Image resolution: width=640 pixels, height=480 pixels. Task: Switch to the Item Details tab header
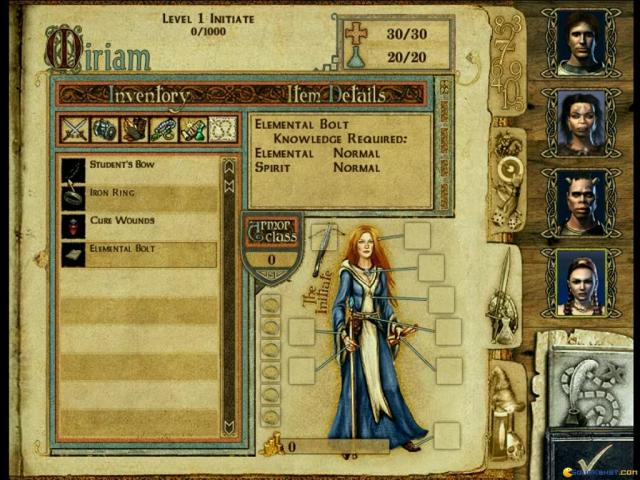pos(336,95)
